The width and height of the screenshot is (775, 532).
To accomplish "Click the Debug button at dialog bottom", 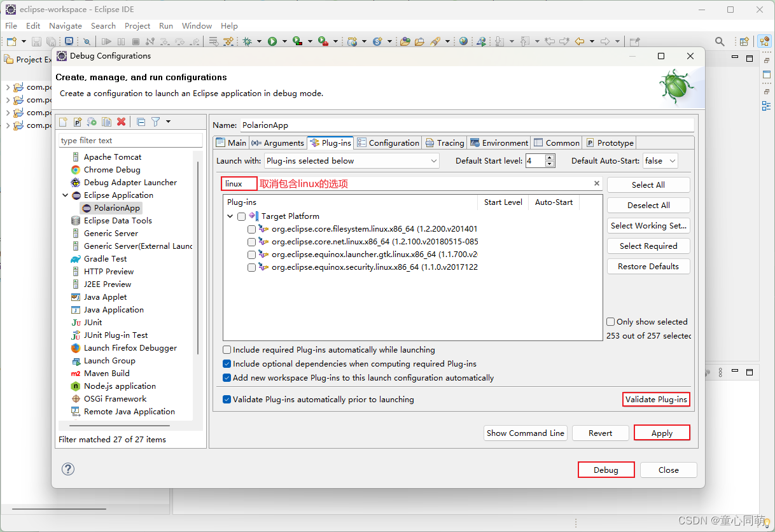I will point(606,470).
